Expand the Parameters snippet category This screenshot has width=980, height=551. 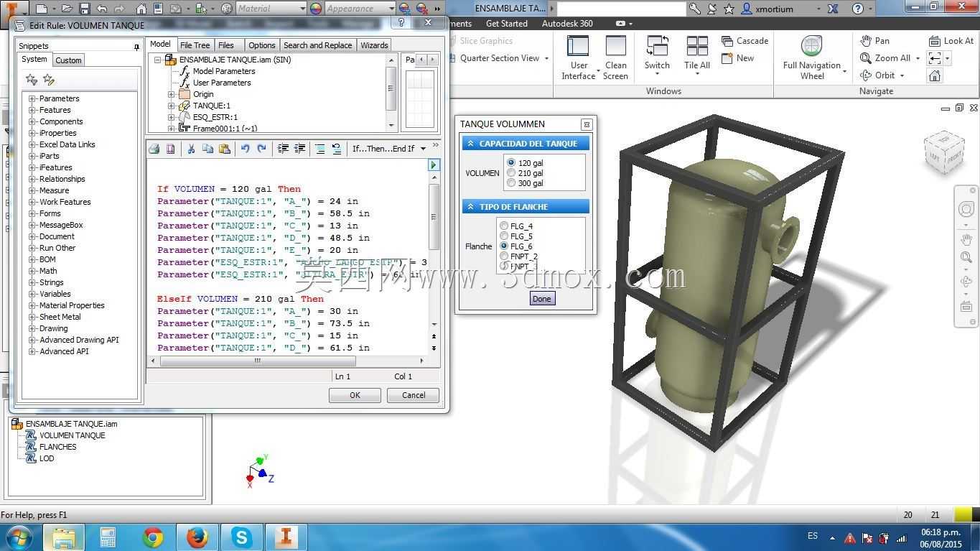[32, 99]
